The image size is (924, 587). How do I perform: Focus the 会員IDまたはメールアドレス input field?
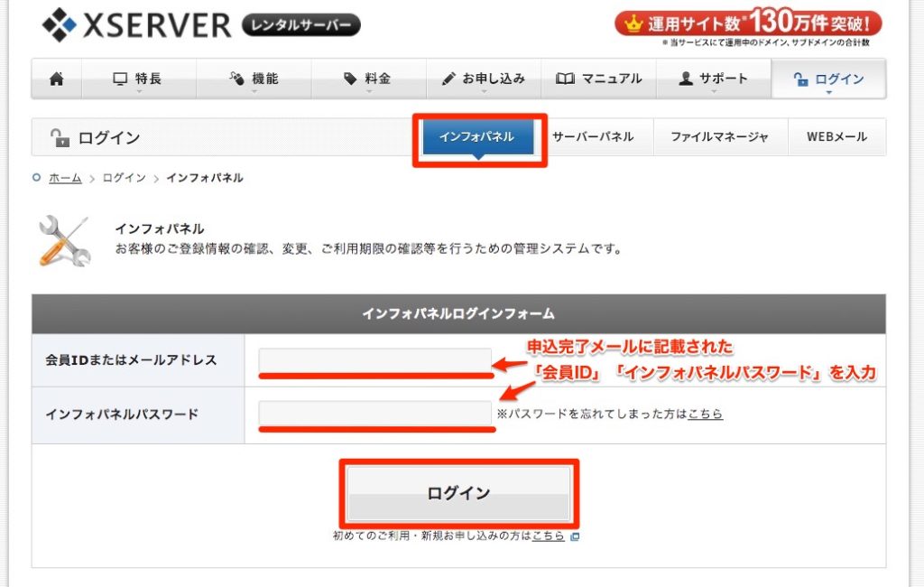tap(374, 360)
